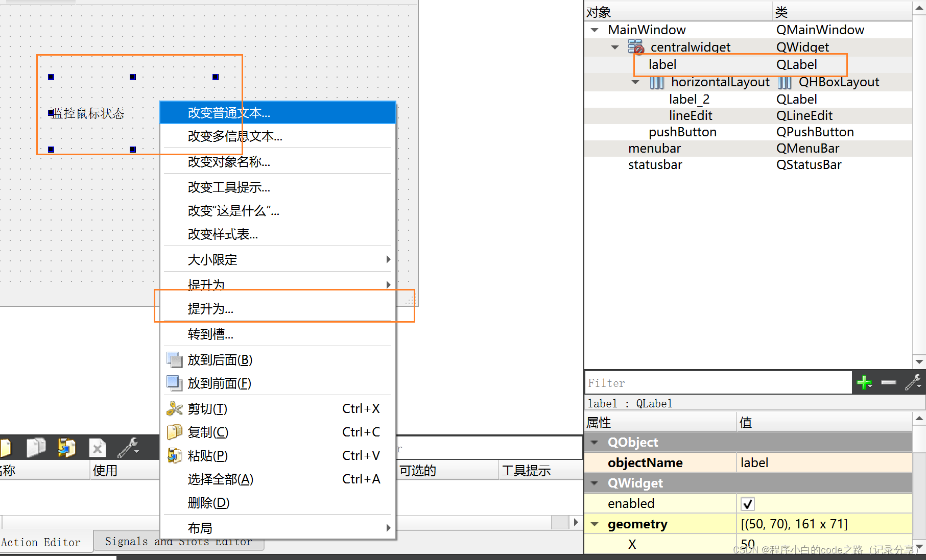The image size is (926, 560).
Task: Click the scissors Cut icon in context menu
Action: coord(174,408)
